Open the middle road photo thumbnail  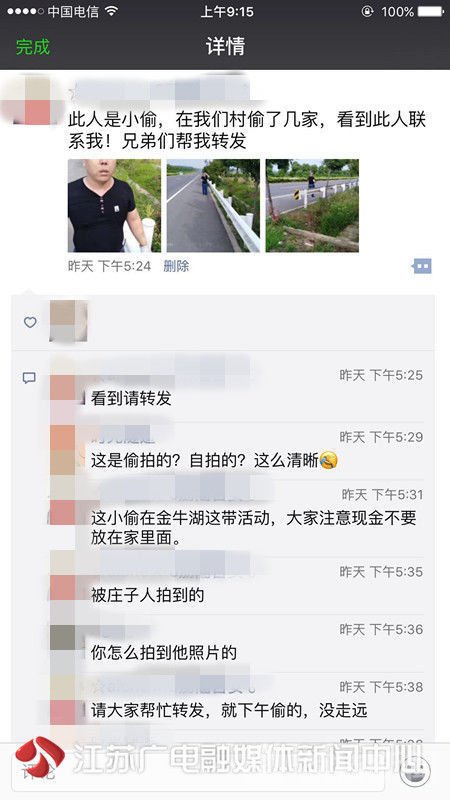click(x=213, y=206)
